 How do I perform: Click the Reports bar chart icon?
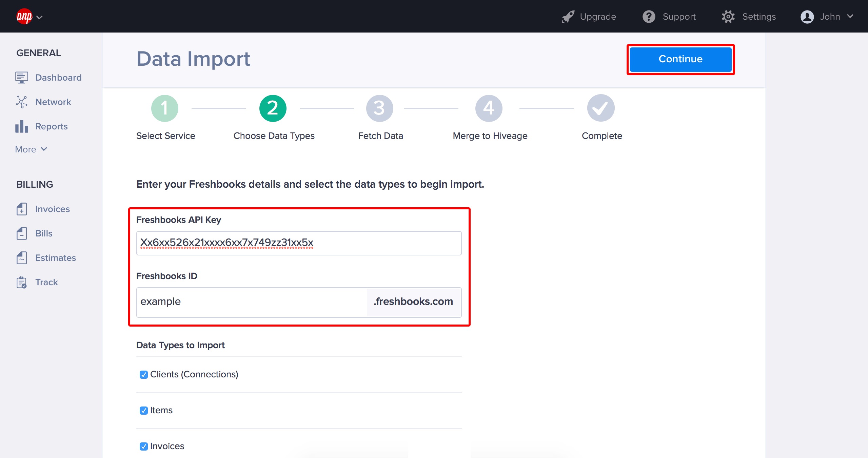21,126
